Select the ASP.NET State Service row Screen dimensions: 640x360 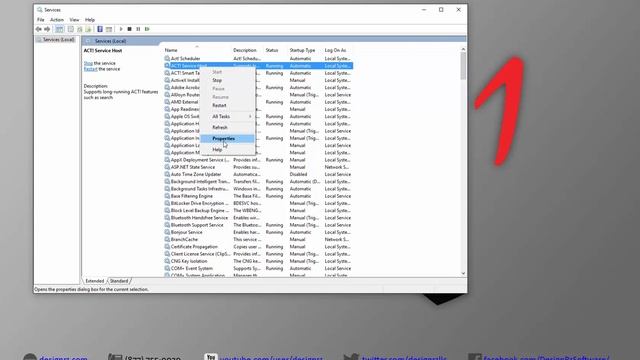258,167
